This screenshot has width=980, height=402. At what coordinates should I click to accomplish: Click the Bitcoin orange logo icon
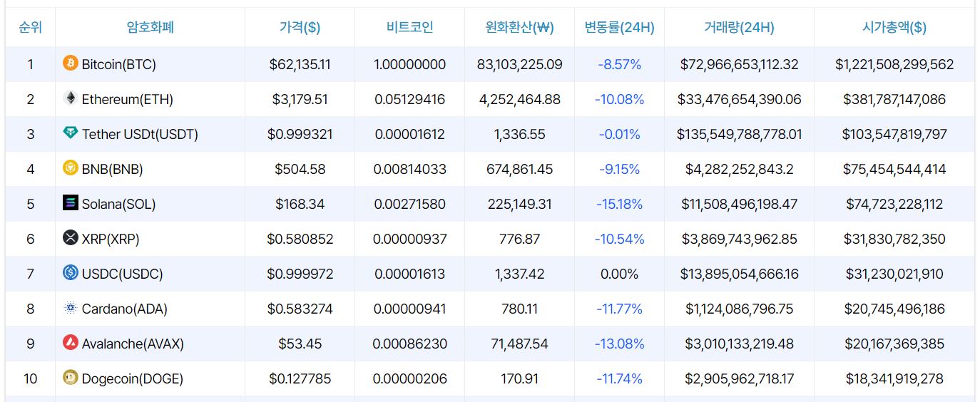70,63
